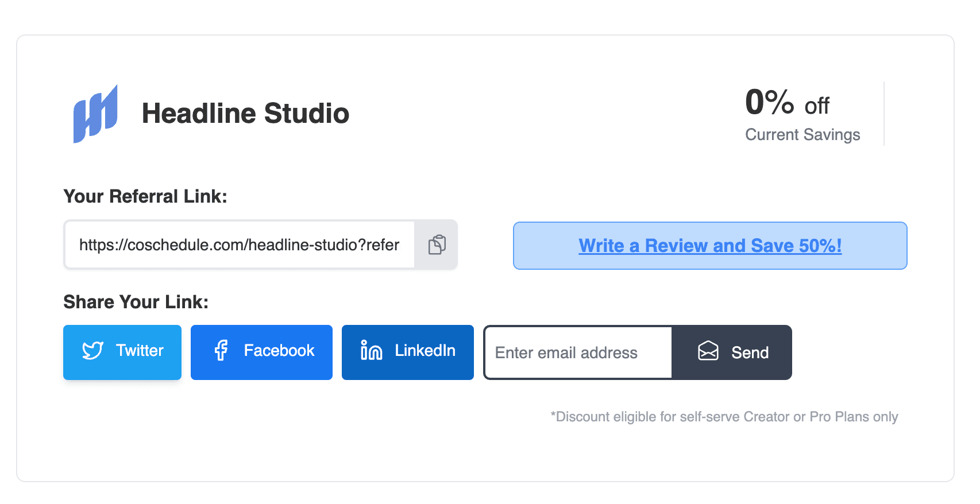Copy referral link with clipboard icon
Viewport: 980px width, 504px height.
point(437,245)
